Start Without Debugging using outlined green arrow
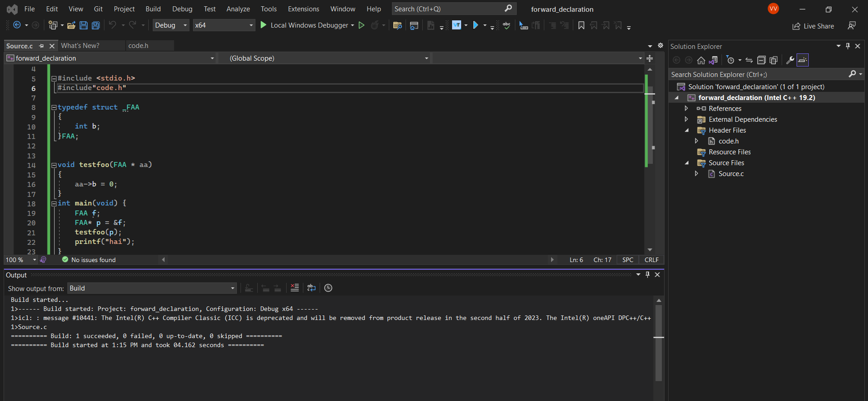 pos(361,25)
